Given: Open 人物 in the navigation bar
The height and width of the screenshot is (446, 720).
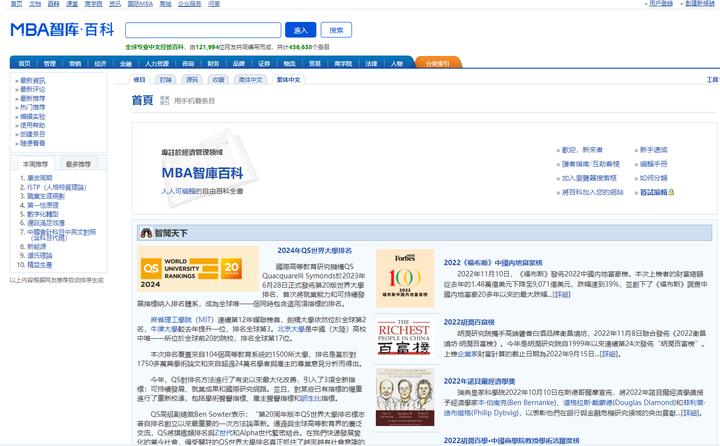Looking at the screenshot, I should point(397,63).
